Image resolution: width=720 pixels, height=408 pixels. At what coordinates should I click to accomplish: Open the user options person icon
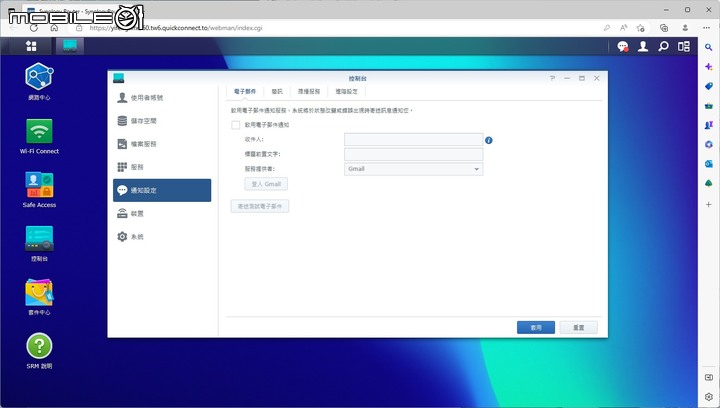point(643,46)
